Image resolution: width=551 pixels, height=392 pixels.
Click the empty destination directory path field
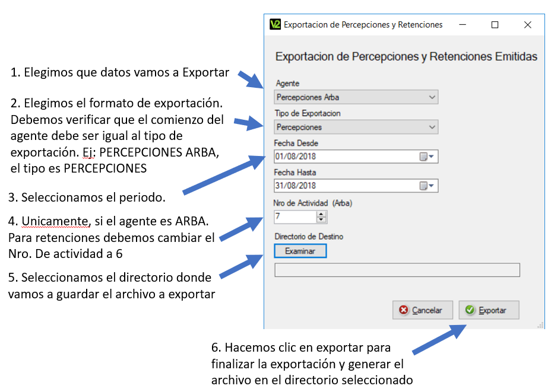point(397,270)
